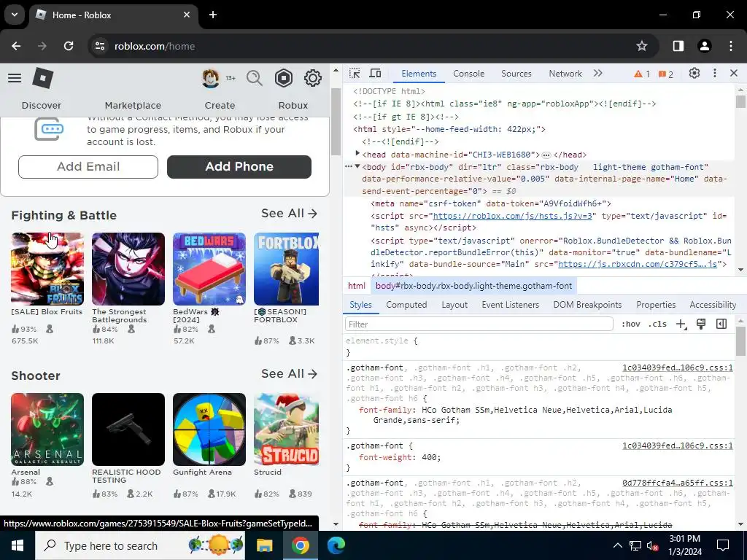This screenshot has height=560, width=747.
Task: Click the styles Filter input field
Action: click(x=479, y=324)
